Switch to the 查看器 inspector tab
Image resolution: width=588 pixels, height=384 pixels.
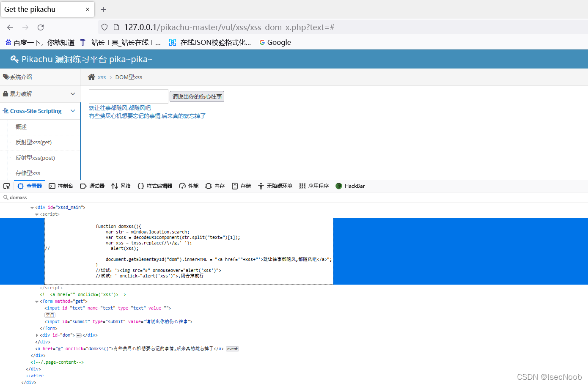tap(30, 186)
